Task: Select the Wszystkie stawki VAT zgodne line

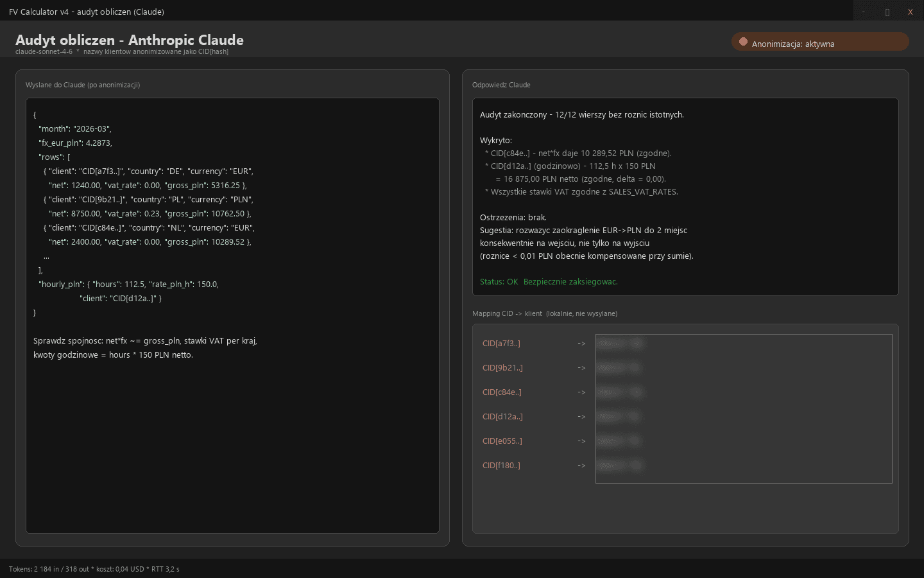Action: point(581,192)
